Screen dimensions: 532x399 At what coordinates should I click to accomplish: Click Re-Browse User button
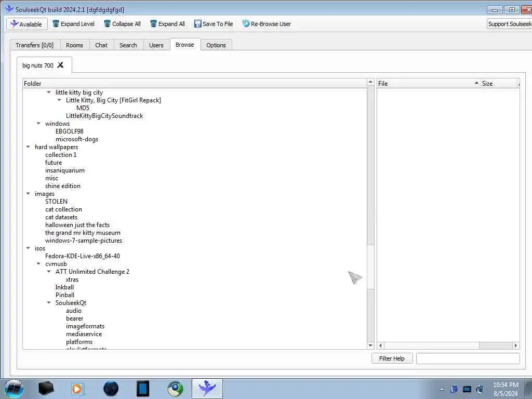pos(267,24)
